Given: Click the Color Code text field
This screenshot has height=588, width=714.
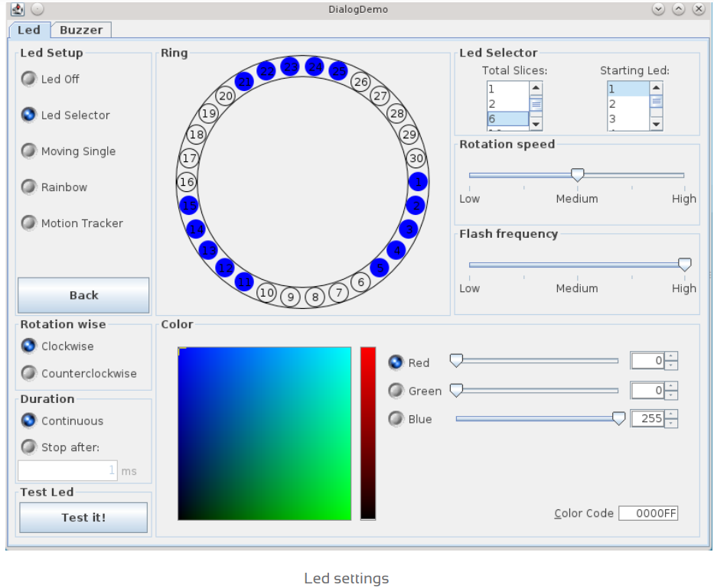Looking at the screenshot, I should [648, 513].
